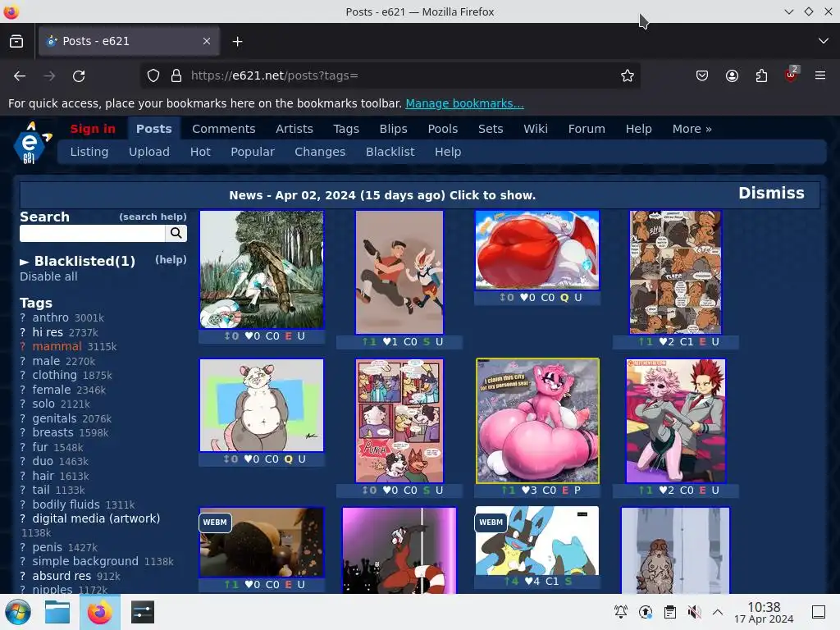840x630 pixels.
Task: Open the start menu icon on the taskbar
Action: click(18, 612)
